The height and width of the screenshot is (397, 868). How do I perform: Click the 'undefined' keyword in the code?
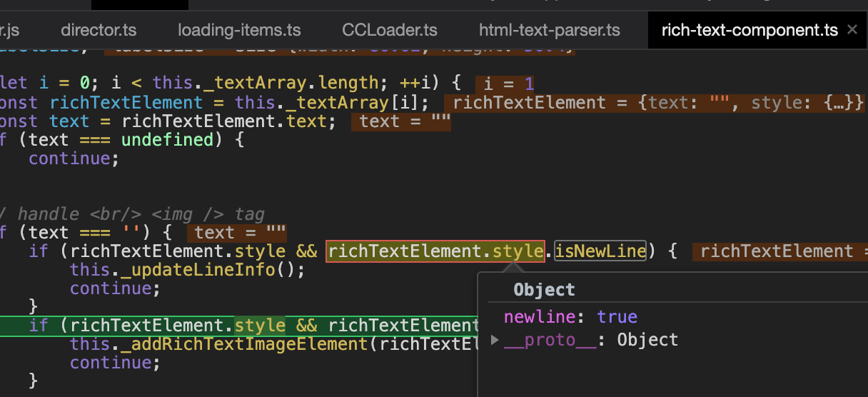(168, 140)
